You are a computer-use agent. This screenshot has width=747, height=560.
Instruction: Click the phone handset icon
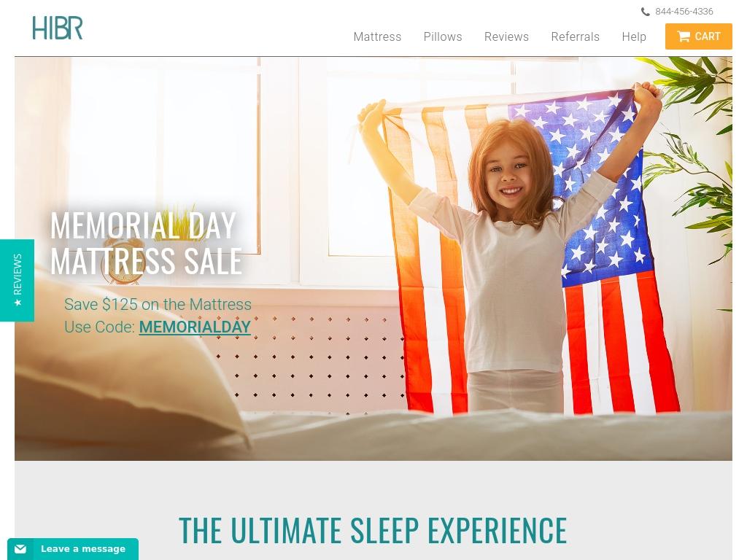pyautogui.click(x=645, y=12)
